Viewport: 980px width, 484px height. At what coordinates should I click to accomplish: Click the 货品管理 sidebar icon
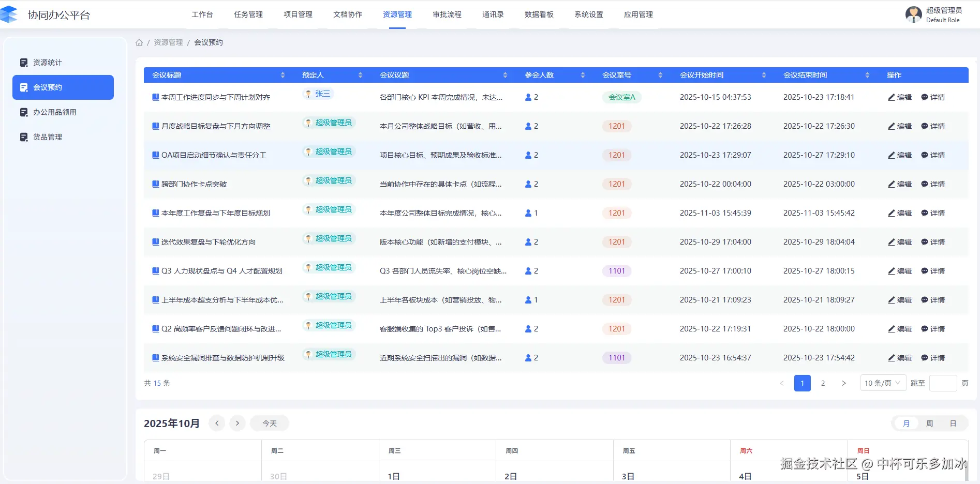click(x=24, y=137)
